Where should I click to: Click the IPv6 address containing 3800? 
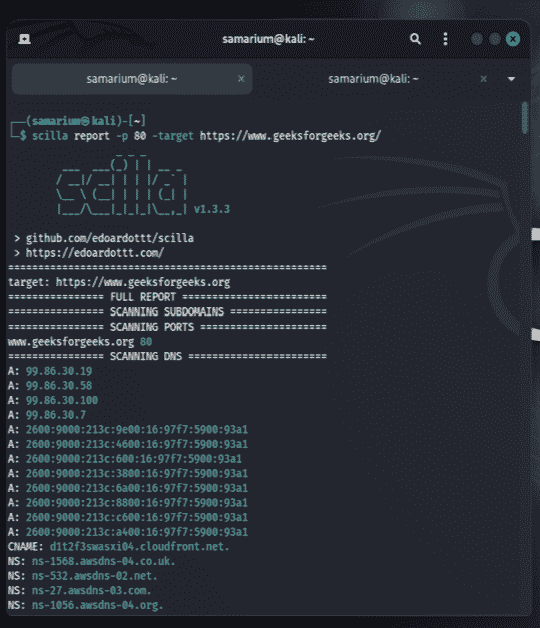point(137,474)
